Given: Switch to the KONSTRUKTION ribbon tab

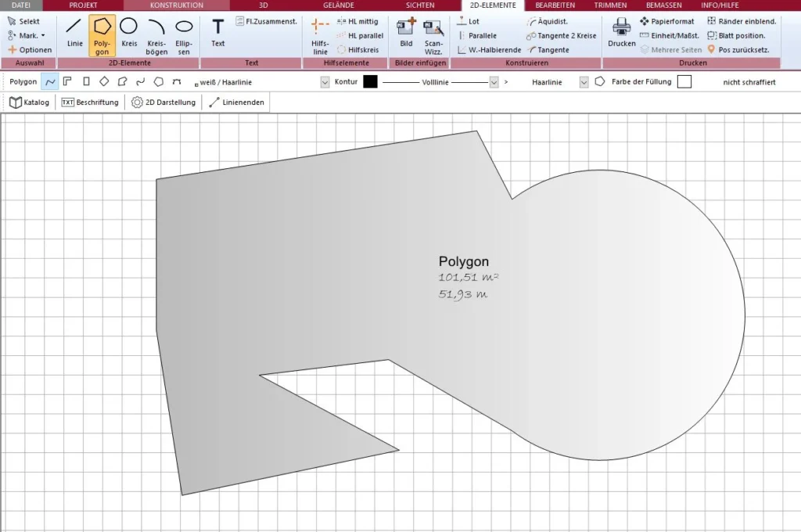Looking at the screenshot, I should point(176,5).
